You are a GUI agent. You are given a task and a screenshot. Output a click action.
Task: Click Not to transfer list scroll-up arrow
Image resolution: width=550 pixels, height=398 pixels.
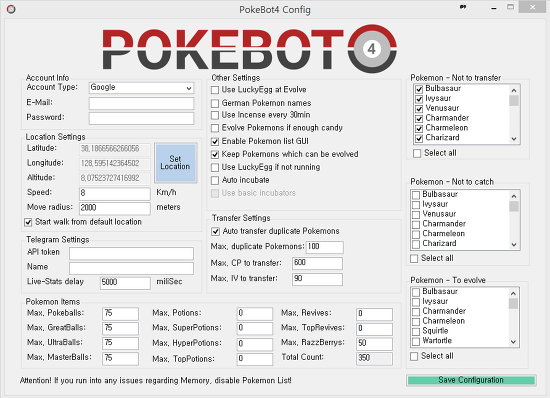point(514,90)
